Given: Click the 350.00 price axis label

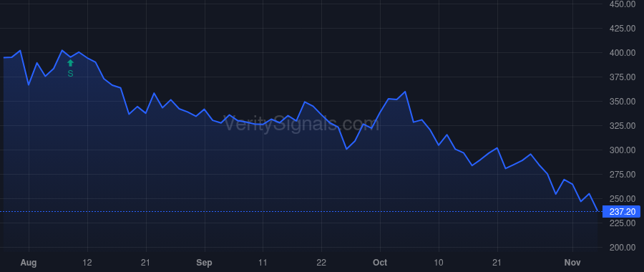Looking at the screenshot, I should pos(623,102).
